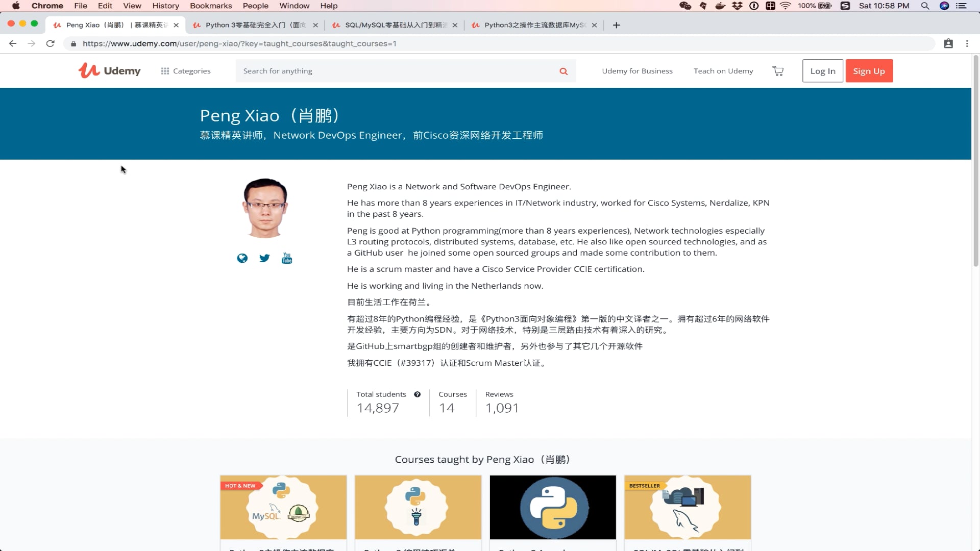Open the Hot & New MySQL course thumbnail
The width and height of the screenshot is (980, 551).
[283, 507]
